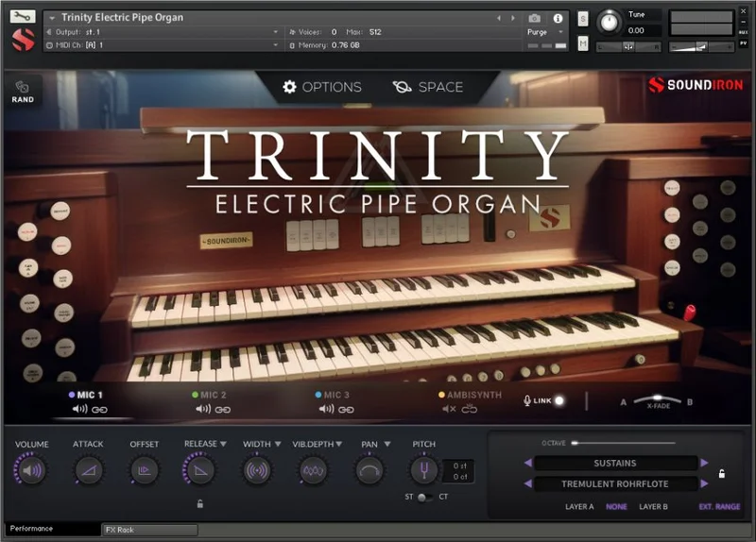Open the instrument info icon
Viewport: 756px width, 542px height.
click(558, 18)
